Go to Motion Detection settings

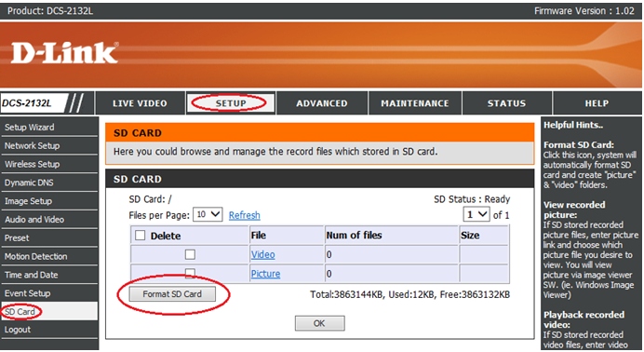click(x=49, y=257)
